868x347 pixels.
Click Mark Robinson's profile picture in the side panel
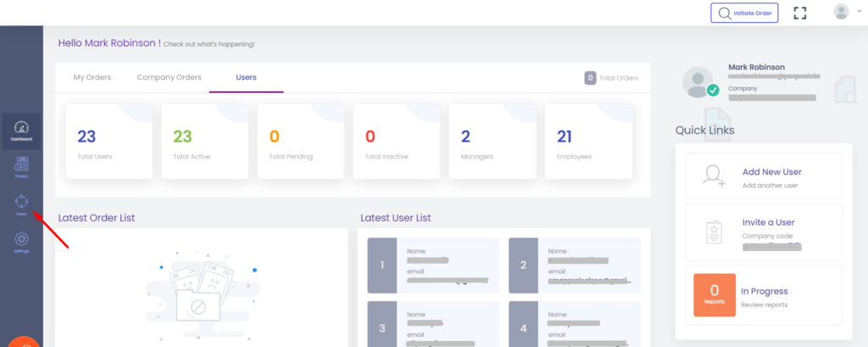(x=700, y=82)
